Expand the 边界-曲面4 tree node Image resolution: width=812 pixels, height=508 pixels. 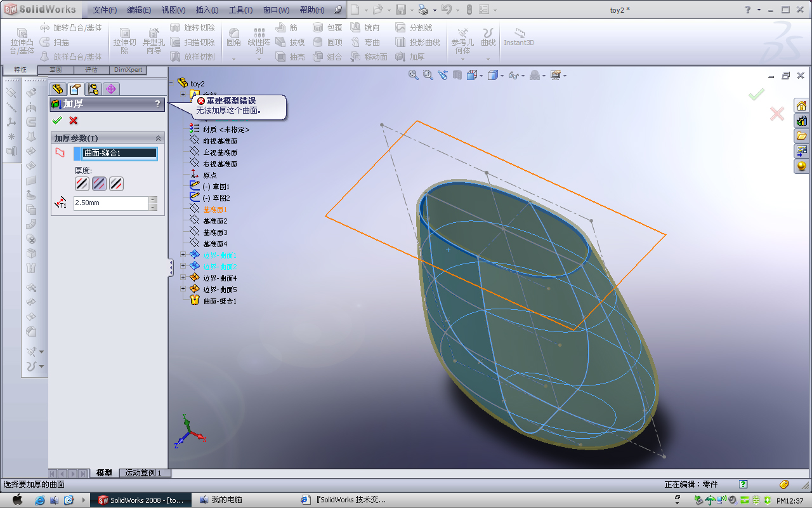pyautogui.click(x=183, y=278)
